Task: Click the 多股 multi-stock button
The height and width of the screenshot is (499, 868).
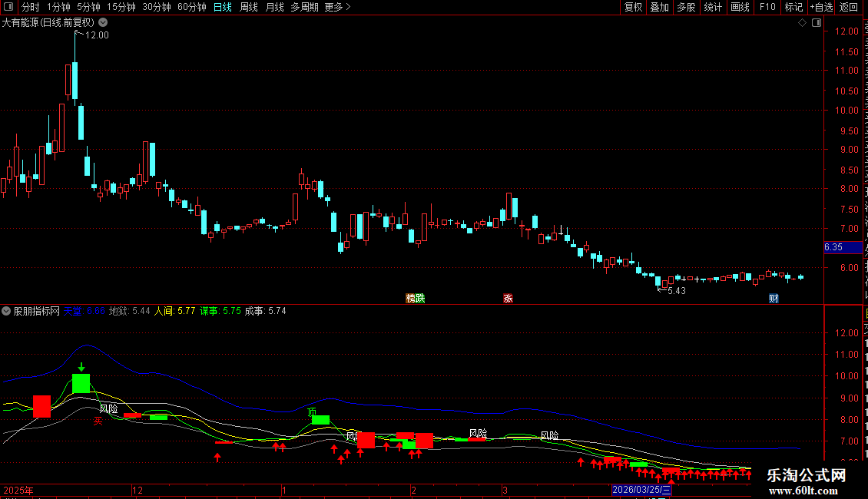Action: click(686, 7)
